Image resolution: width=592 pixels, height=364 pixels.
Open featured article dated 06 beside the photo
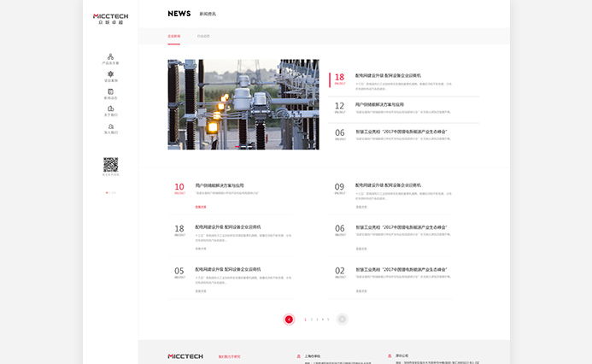click(404, 134)
